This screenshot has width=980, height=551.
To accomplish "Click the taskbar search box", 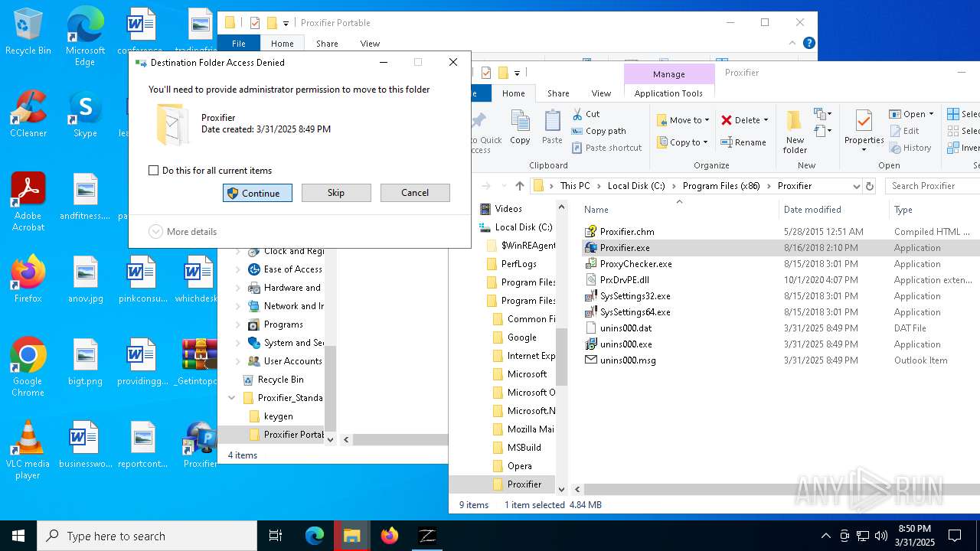I will [x=147, y=536].
